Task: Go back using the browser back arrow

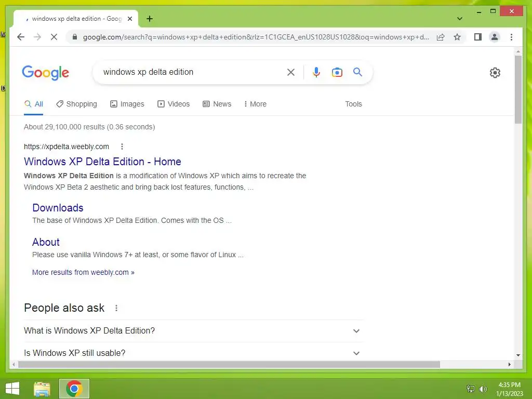Action: click(21, 37)
